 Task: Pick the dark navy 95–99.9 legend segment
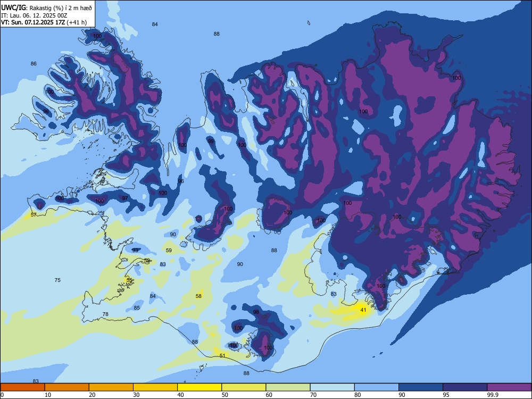(x=465, y=387)
